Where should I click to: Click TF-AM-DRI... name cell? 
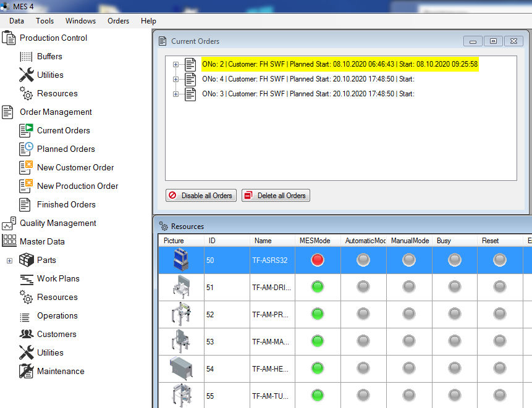point(272,288)
